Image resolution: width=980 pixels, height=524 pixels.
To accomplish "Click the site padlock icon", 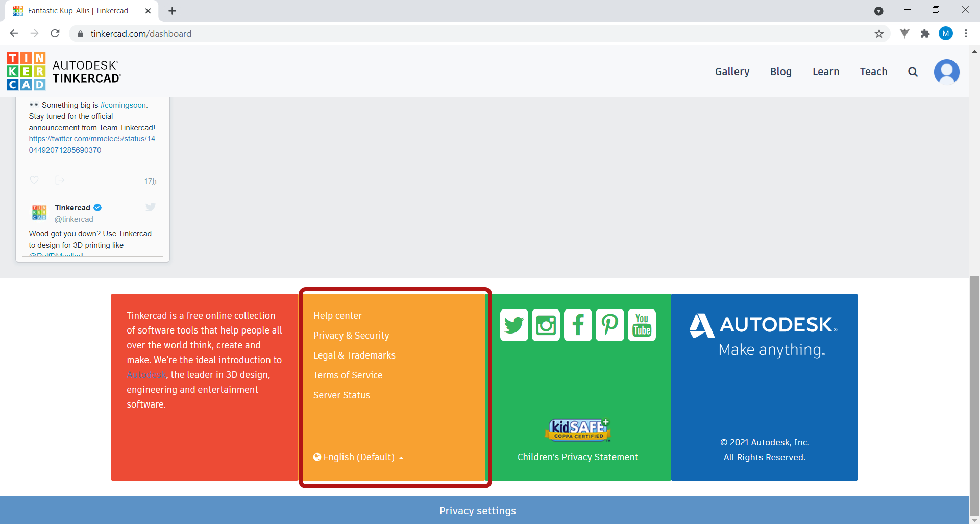I will 80,34.
